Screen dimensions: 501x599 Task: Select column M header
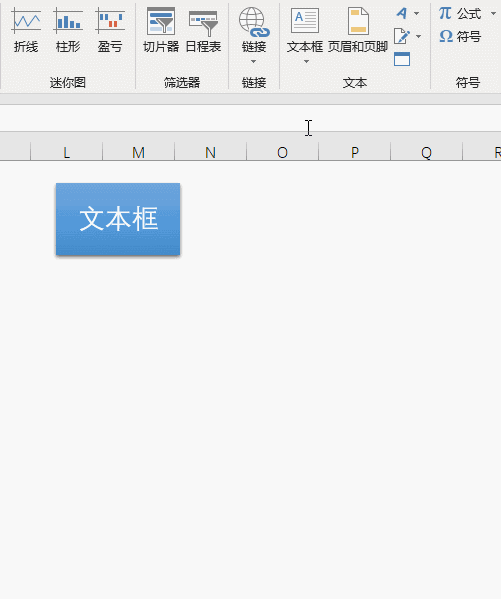pos(138,152)
